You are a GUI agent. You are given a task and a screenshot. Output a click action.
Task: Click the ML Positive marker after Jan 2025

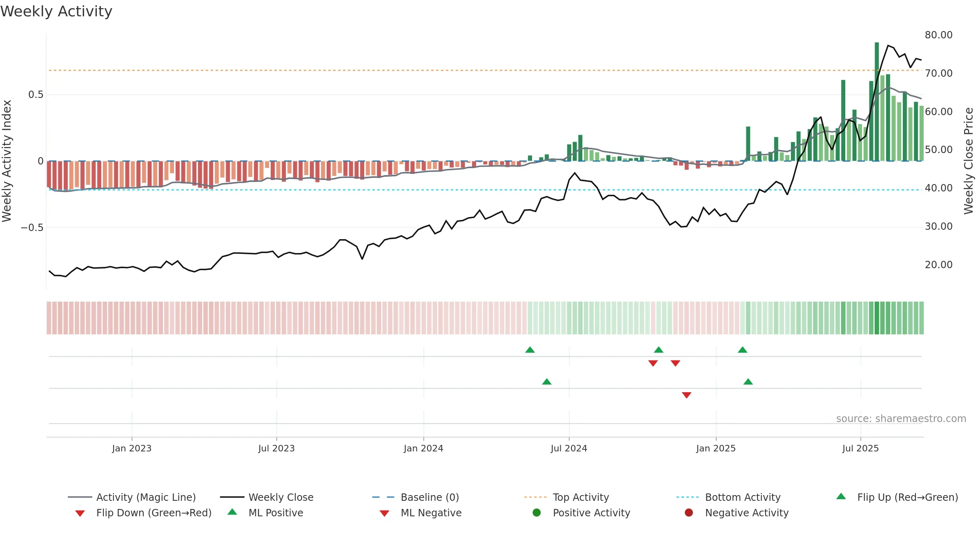tap(748, 382)
